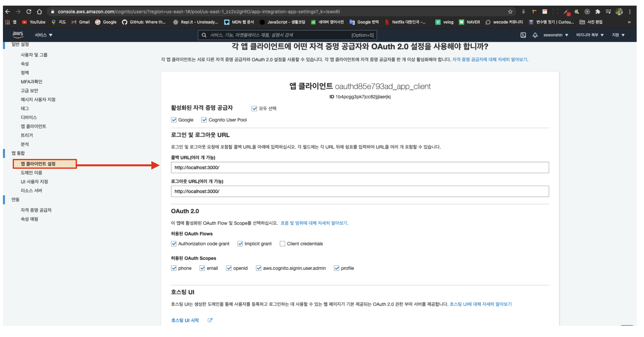Viewport: 644px width, 337px height.
Task: Open the MDN 웹 문서 bookmark
Action: click(239, 22)
